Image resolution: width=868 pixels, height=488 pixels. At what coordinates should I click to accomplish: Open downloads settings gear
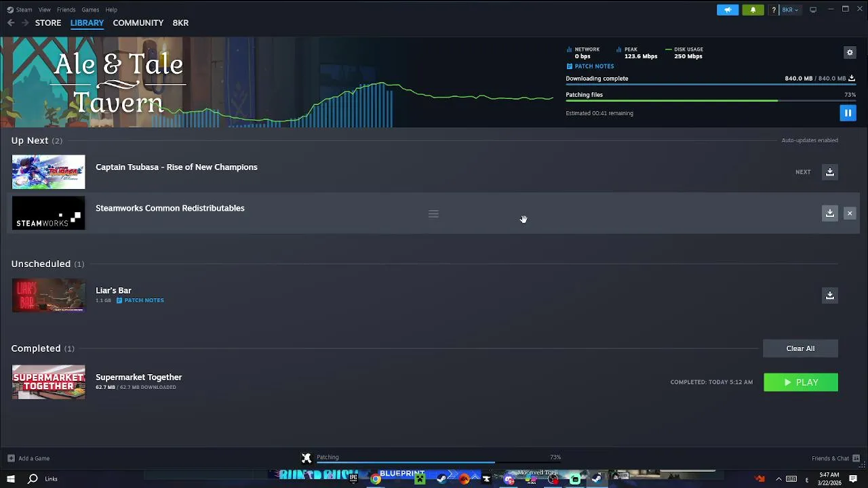pos(850,52)
